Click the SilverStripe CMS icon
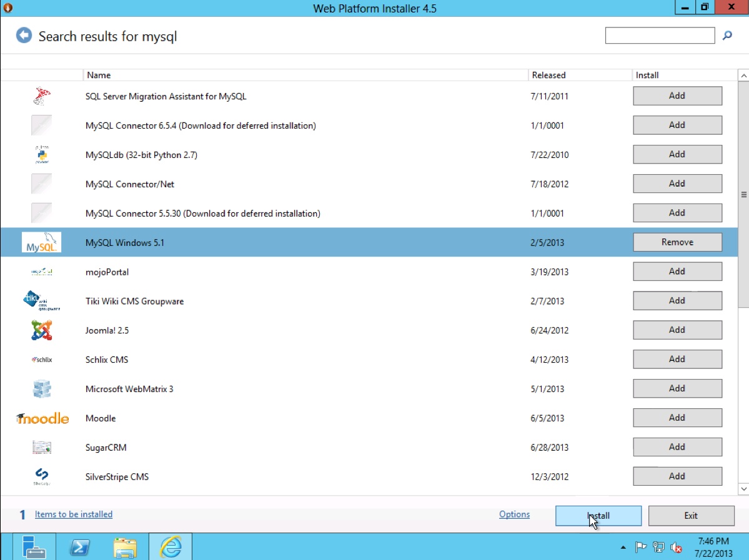Viewport: 749px width, 560px height. 42,476
